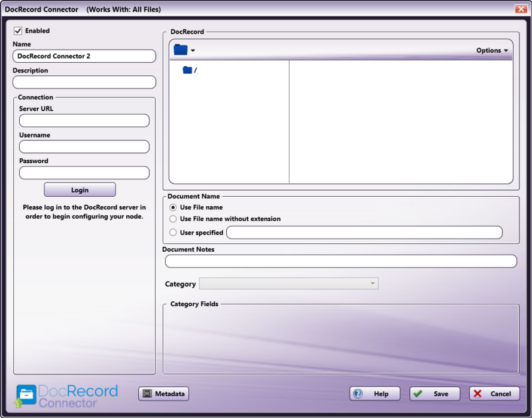Click the Help button

(x=375, y=393)
